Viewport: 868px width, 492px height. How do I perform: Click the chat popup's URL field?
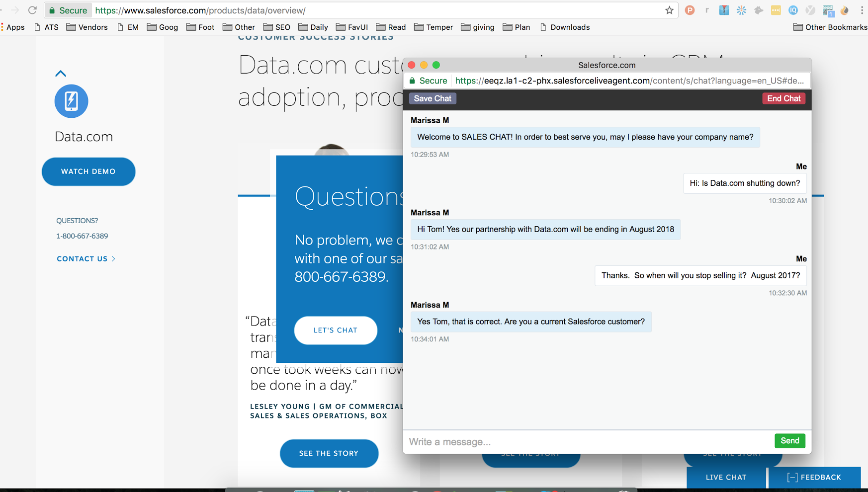(629, 81)
